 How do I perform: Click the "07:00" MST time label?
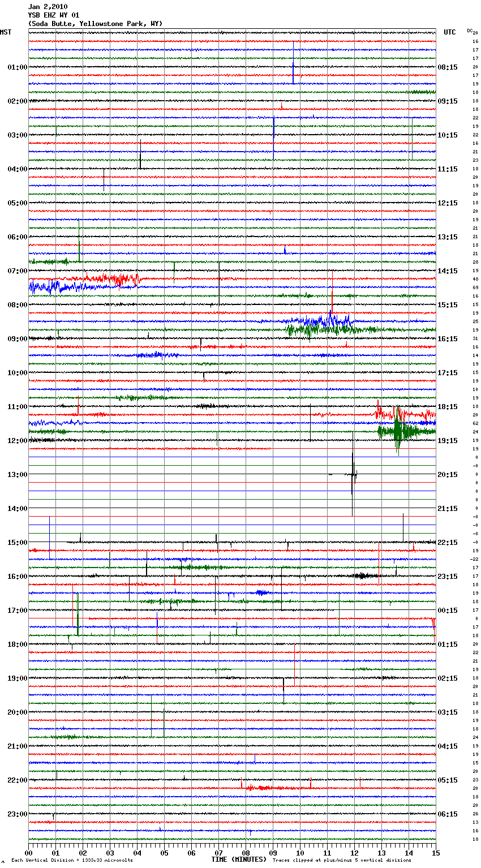[18, 271]
